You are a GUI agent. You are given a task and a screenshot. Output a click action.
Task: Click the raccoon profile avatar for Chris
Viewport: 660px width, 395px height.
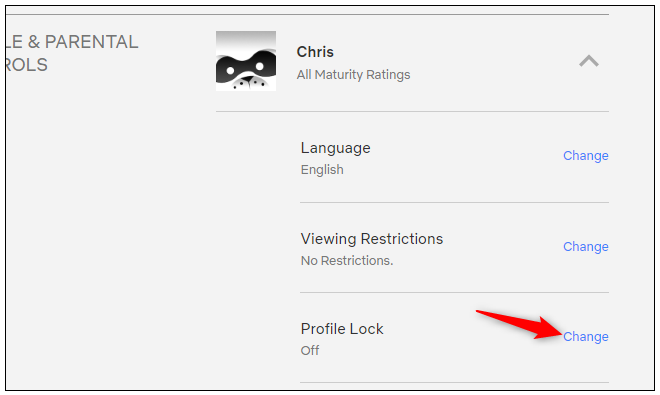pyautogui.click(x=246, y=61)
